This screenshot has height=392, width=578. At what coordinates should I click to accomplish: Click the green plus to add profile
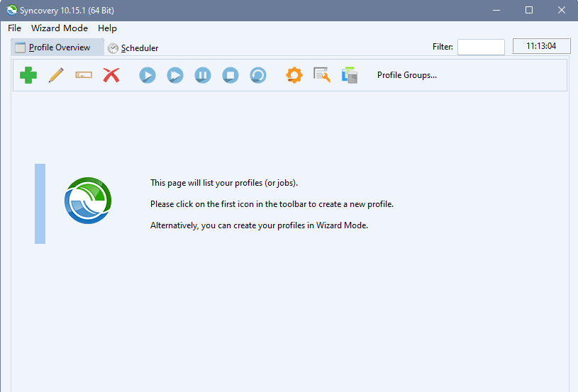pos(28,75)
